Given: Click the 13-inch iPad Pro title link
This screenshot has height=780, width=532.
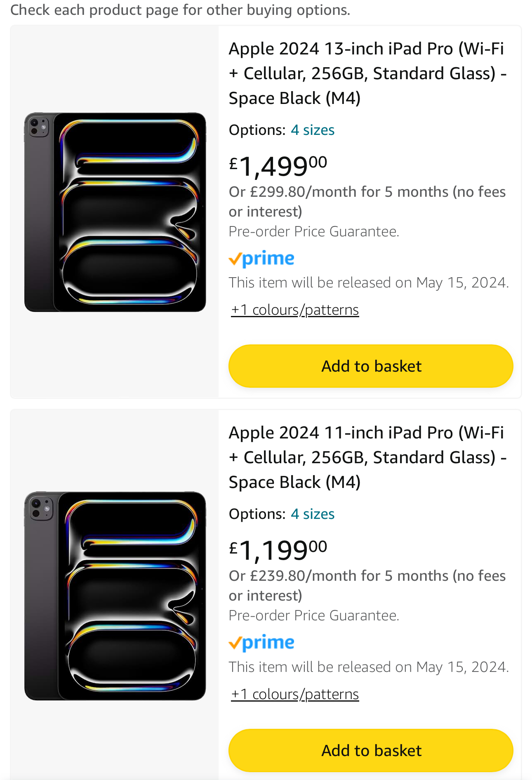Looking at the screenshot, I should point(367,73).
